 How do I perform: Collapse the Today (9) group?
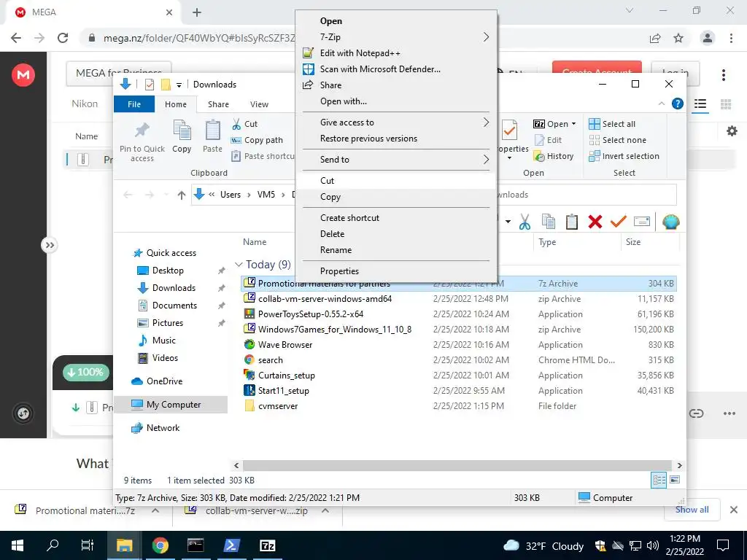[x=239, y=265]
